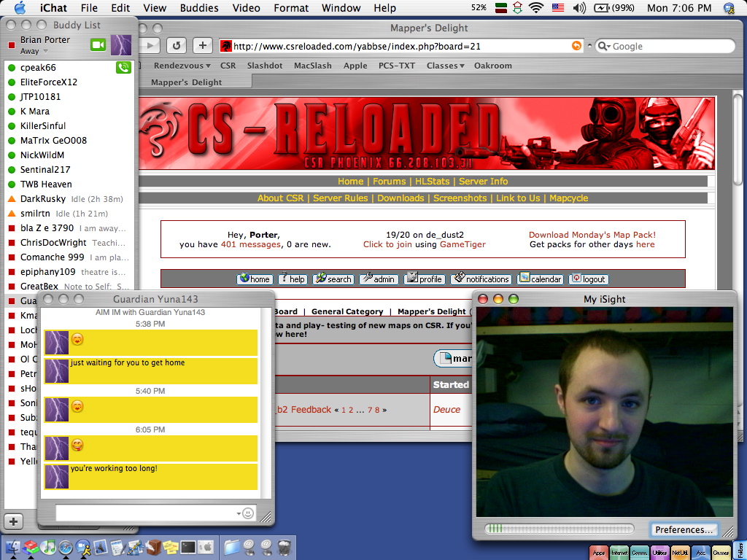Screen dimensions: 747x560
Task: Open the Classes bookmarks folder dropdown
Action: point(445,66)
